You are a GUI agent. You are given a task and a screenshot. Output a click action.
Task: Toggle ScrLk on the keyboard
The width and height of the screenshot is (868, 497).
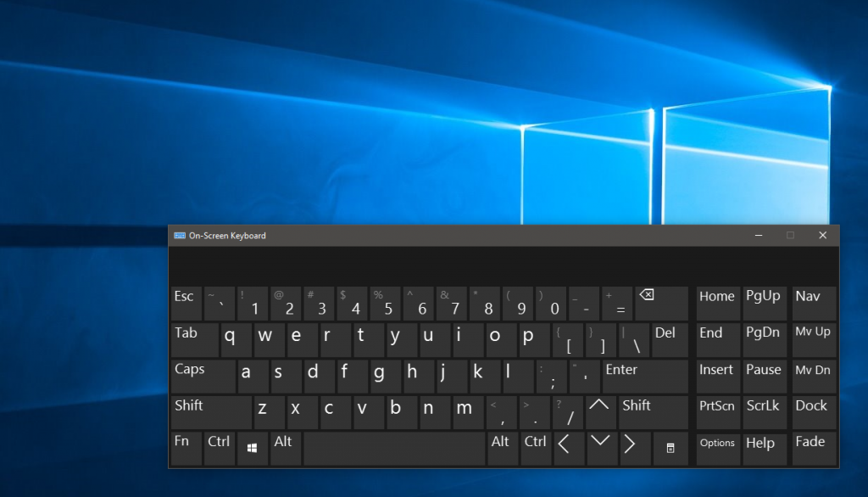pos(764,411)
